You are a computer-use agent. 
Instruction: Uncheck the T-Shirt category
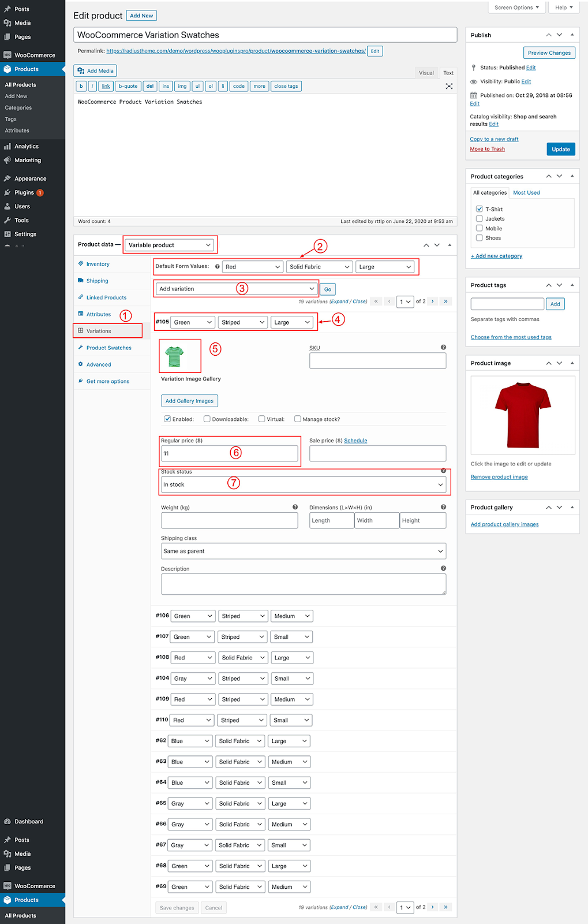479,209
